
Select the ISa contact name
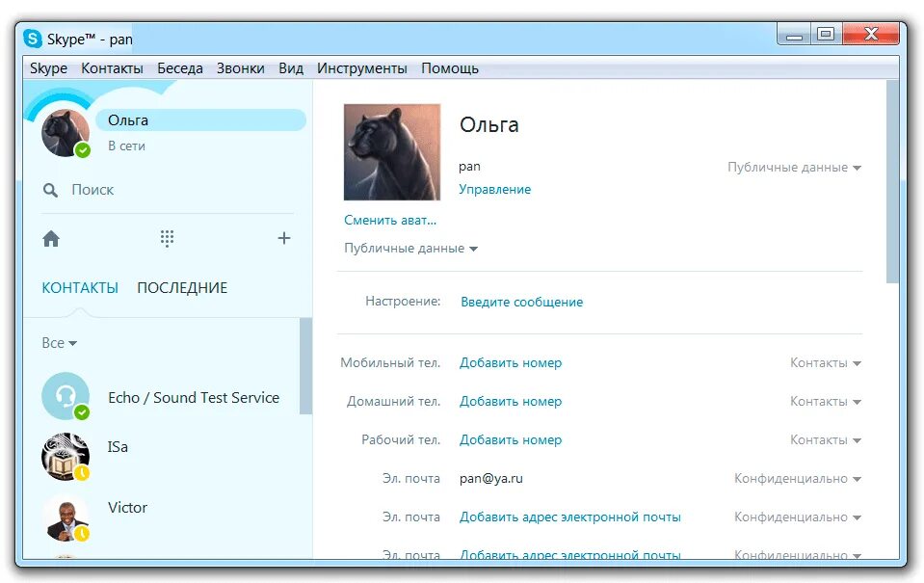point(118,447)
